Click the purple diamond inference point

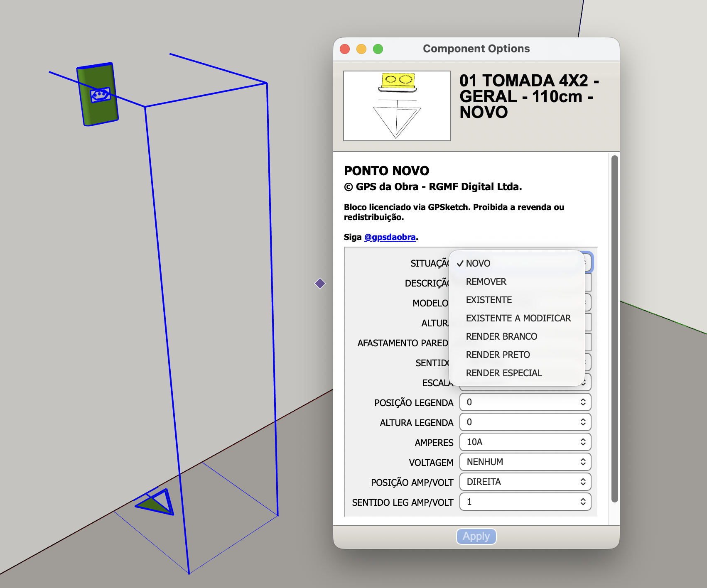click(320, 284)
